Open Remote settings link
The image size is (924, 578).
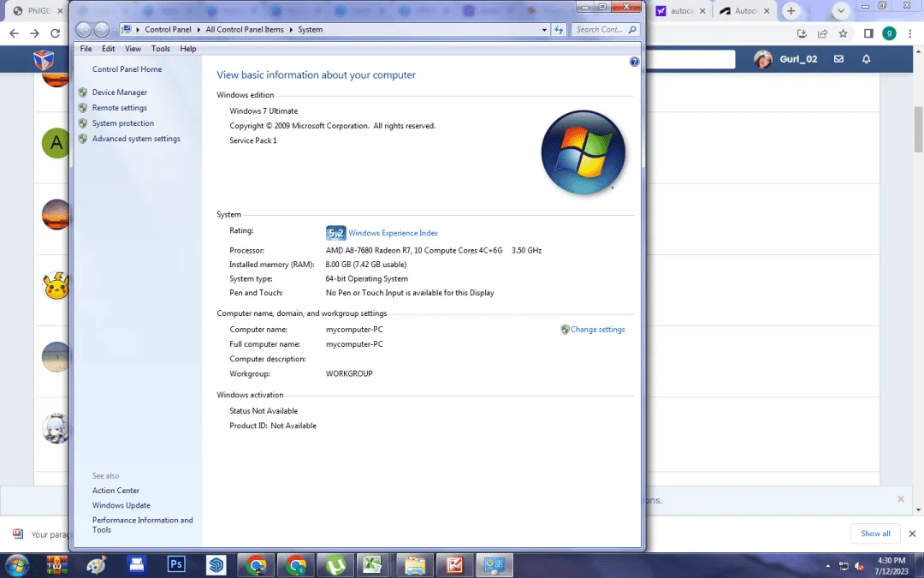pos(120,108)
